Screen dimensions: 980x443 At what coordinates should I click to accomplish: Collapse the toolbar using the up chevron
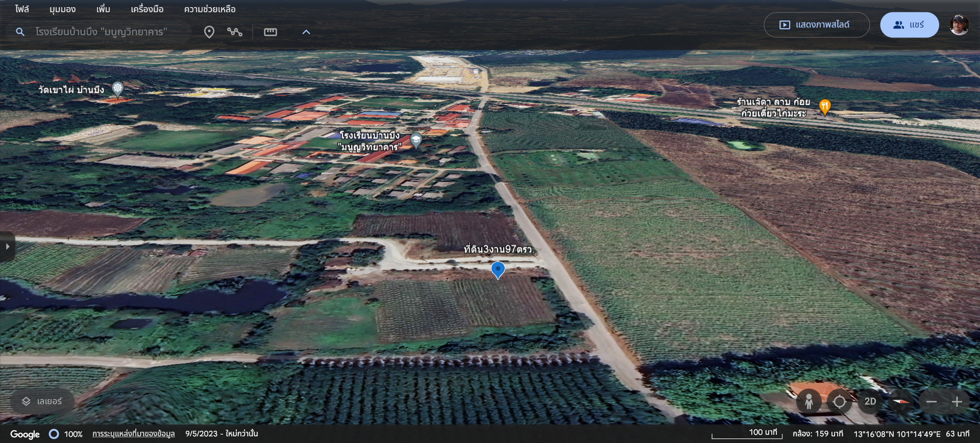(x=306, y=32)
